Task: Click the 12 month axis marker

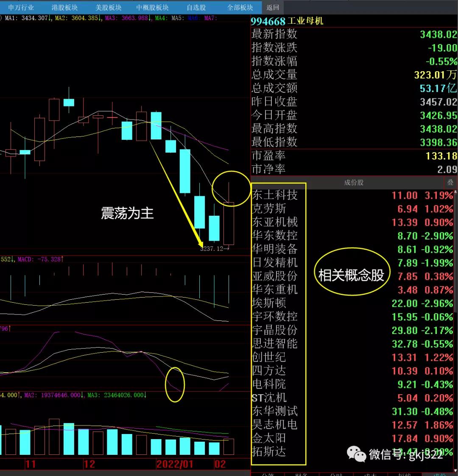Action: pyautogui.click(x=89, y=464)
